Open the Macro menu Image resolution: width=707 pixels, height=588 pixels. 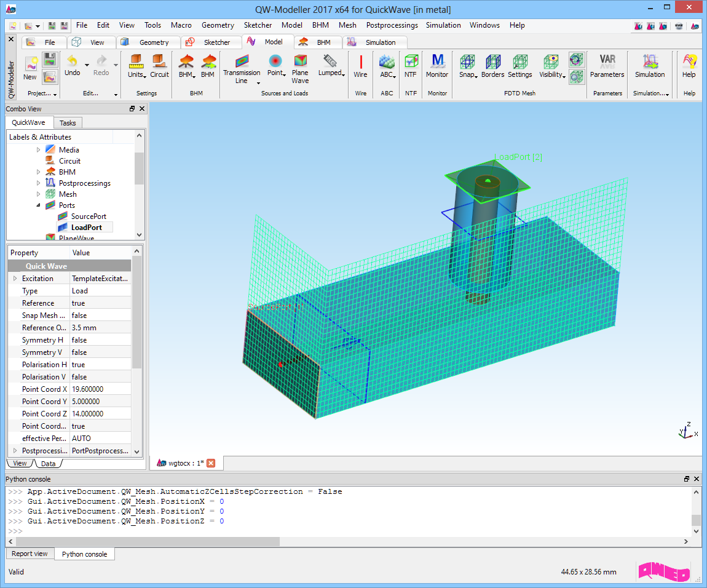[x=181, y=25]
